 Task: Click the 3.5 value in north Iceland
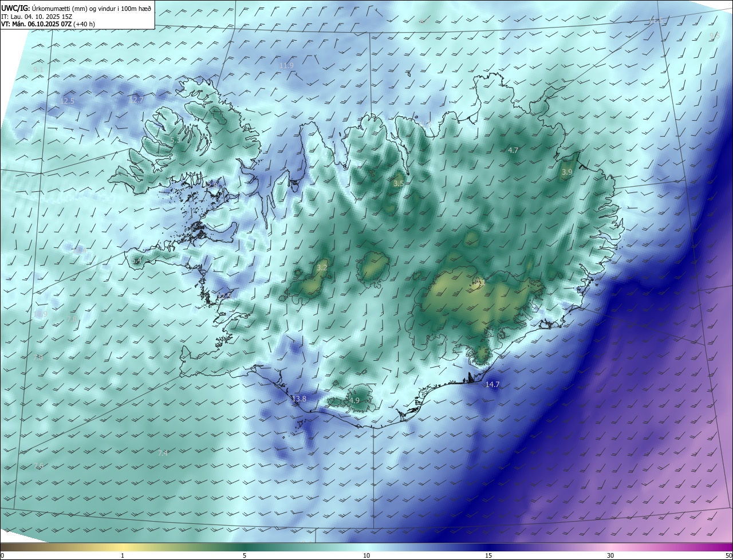tap(399, 183)
